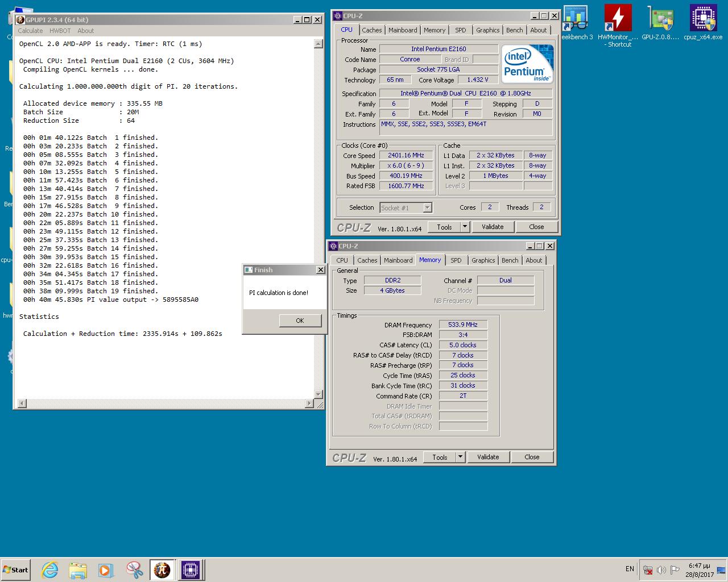This screenshot has height=582, width=728.
Task: Click Core Speed value 2401.16 MHz
Action: coord(406,155)
